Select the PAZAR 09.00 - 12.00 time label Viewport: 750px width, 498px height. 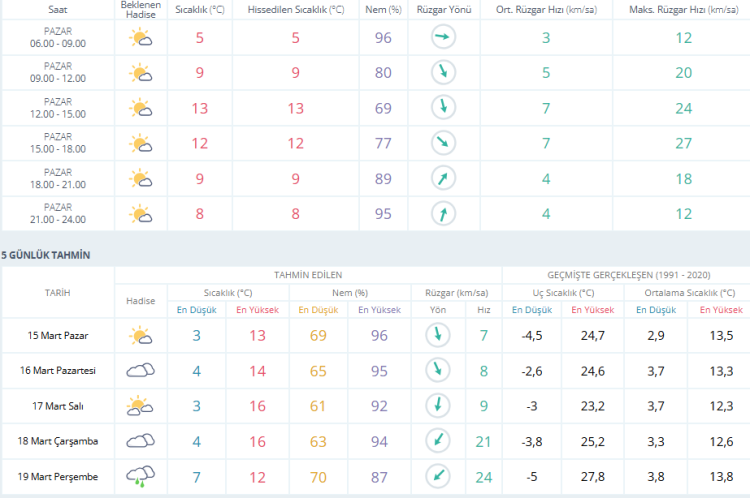coord(57,73)
